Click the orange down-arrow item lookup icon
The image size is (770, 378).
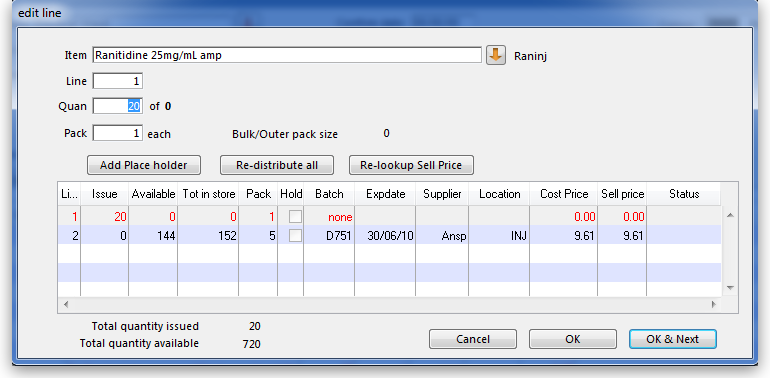pos(496,55)
